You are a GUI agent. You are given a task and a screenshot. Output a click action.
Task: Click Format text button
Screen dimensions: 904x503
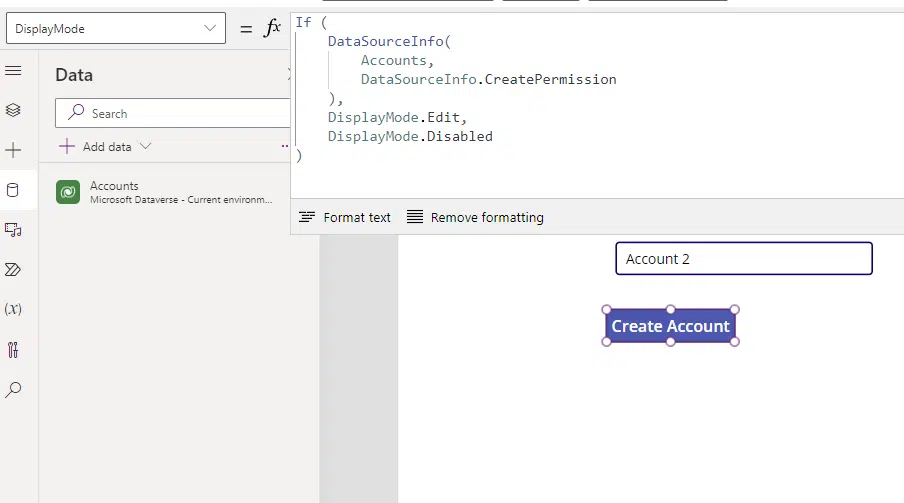click(345, 217)
